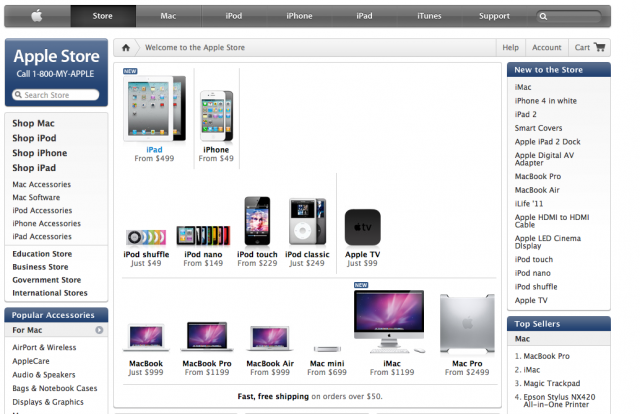Click iPad 2 in New to Store
Screen dimensions: 640x414
click(x=526, y=114)
